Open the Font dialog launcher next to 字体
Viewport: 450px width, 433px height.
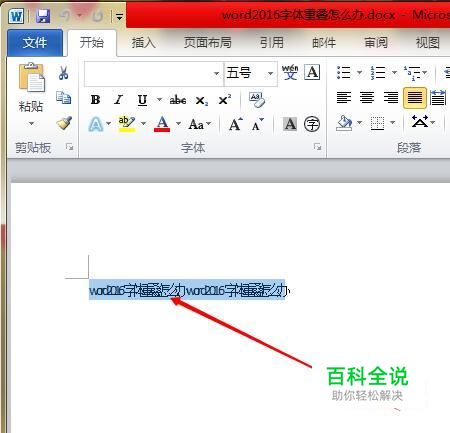pyautogui.click(x=317, y=147)
